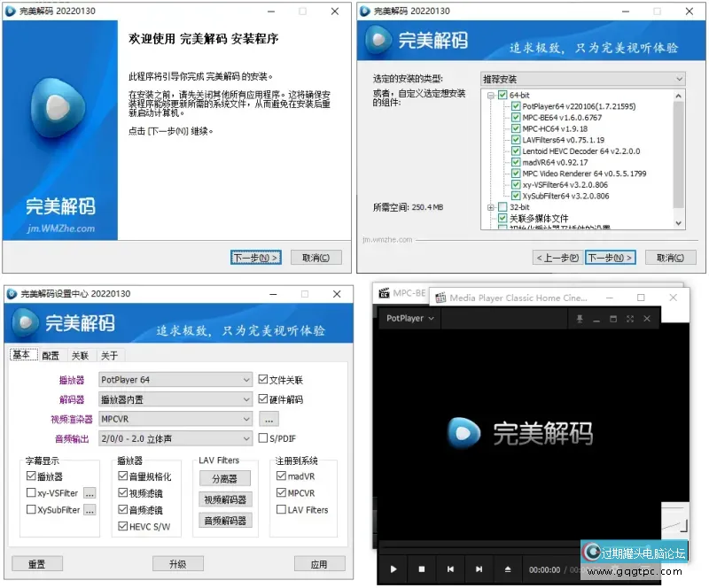Collapse the 64-bit tree node
This screenshot has width=709, height=588.
(x=491, y=96)
